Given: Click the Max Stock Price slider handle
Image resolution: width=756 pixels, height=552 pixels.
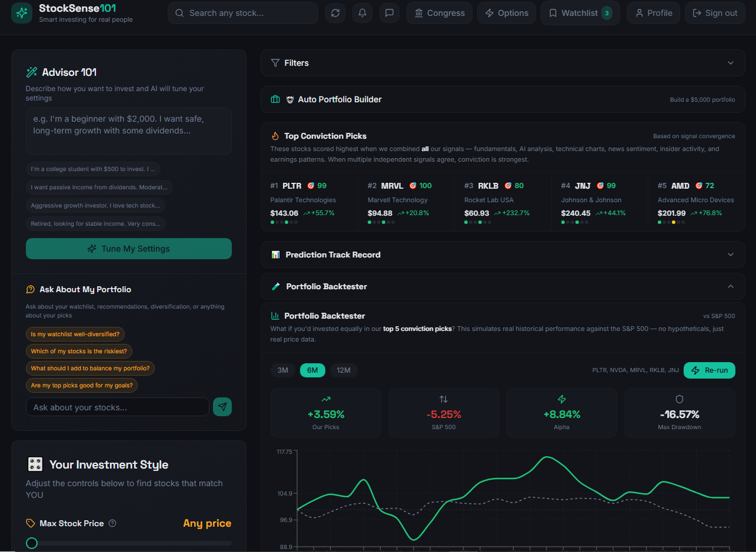Looking at the screenshot, I should tap(32, 543).
